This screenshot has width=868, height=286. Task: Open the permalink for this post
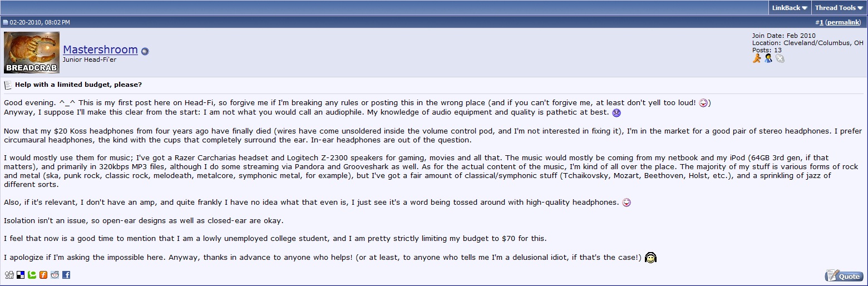point(844,22)
